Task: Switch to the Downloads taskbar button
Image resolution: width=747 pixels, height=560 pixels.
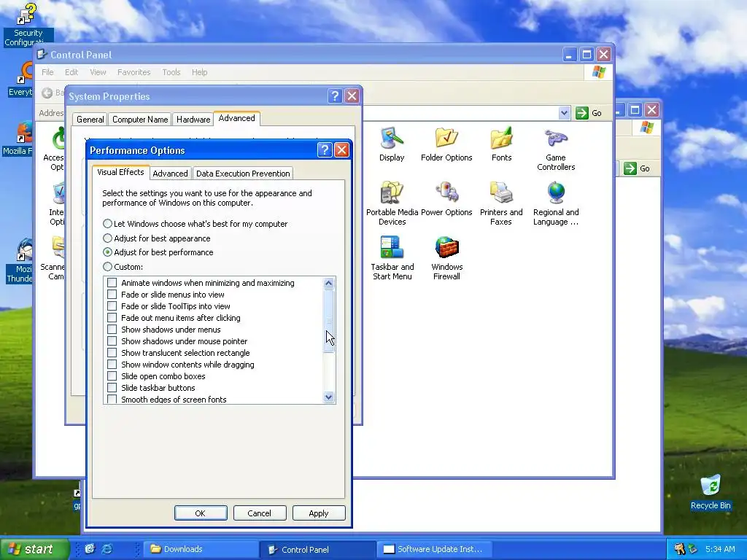Action: click(x=200, y=549)
